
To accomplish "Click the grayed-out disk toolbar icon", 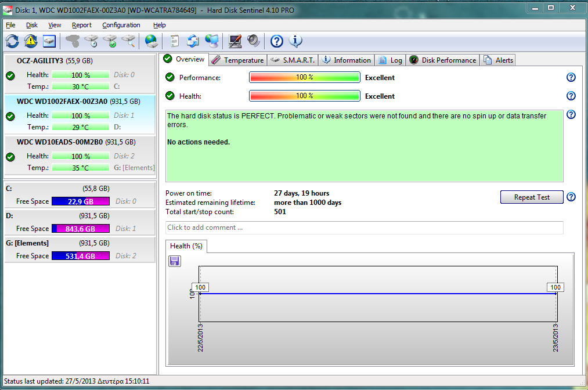I will [x=73, y=41].
